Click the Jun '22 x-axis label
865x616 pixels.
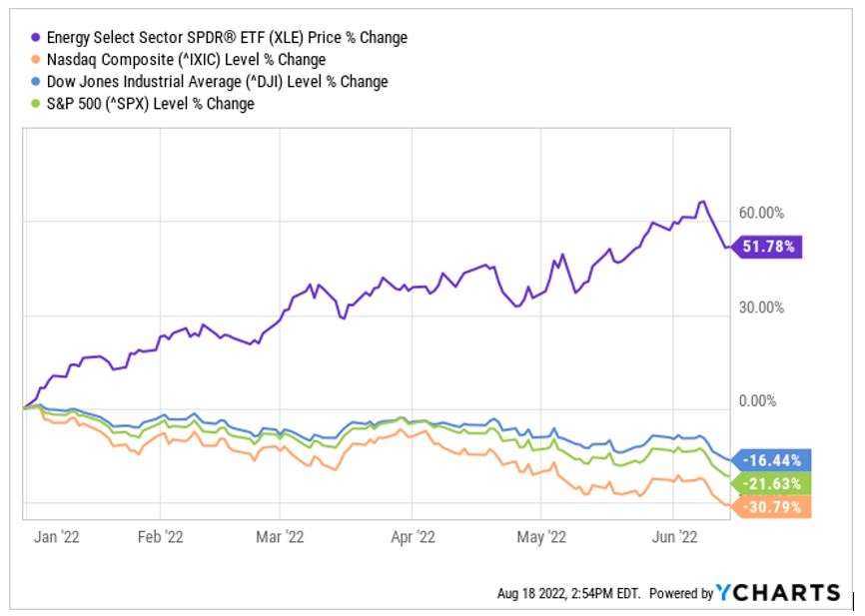tap(675, 537)
